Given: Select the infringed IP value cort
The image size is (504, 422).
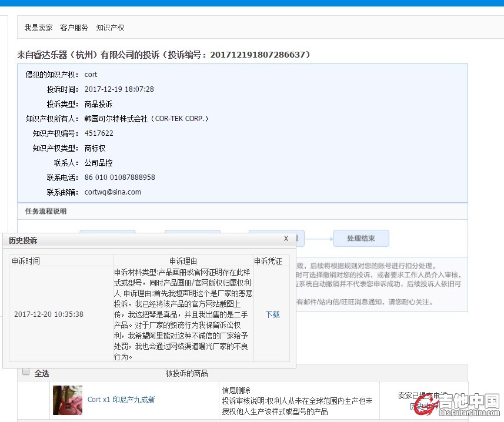Looking at the screenshot, I should 91,75.
